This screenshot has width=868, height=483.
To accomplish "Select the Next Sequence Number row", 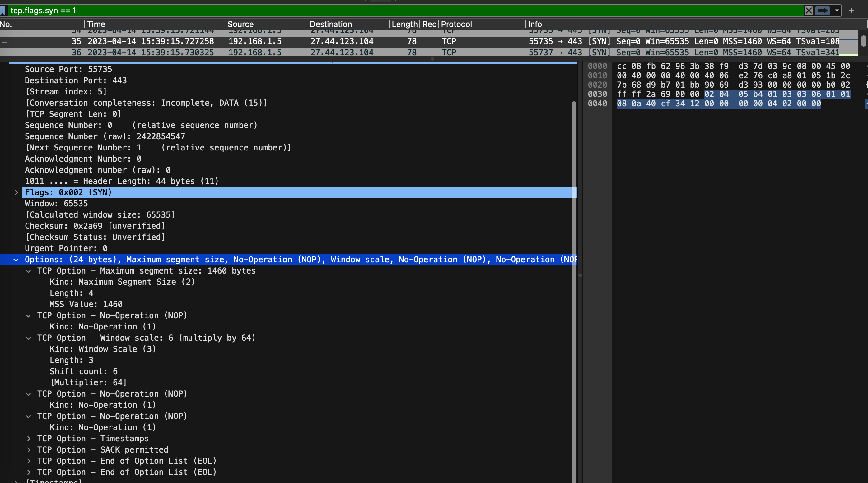I will [x=158, y=147].
